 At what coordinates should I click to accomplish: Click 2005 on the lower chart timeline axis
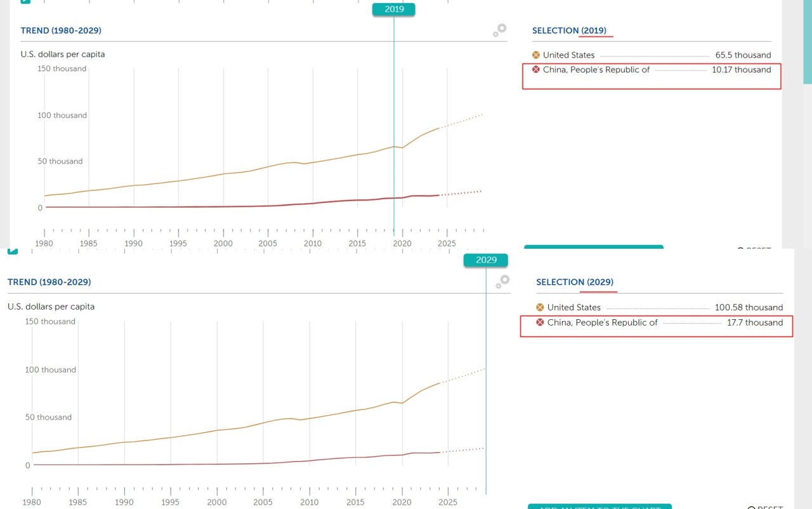(x=263, y=502)
